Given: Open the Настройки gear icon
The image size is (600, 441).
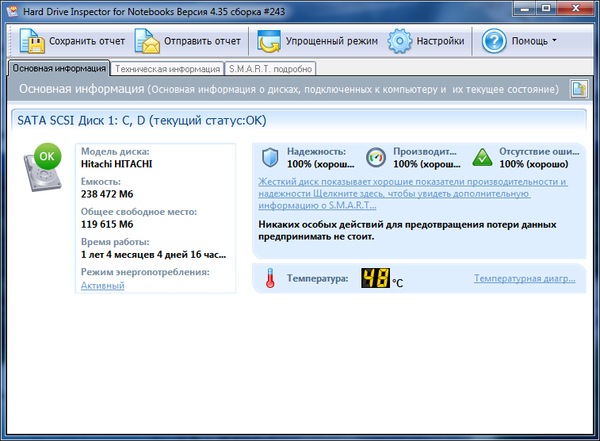Looking at the screenshot, I should click(399, 41).
